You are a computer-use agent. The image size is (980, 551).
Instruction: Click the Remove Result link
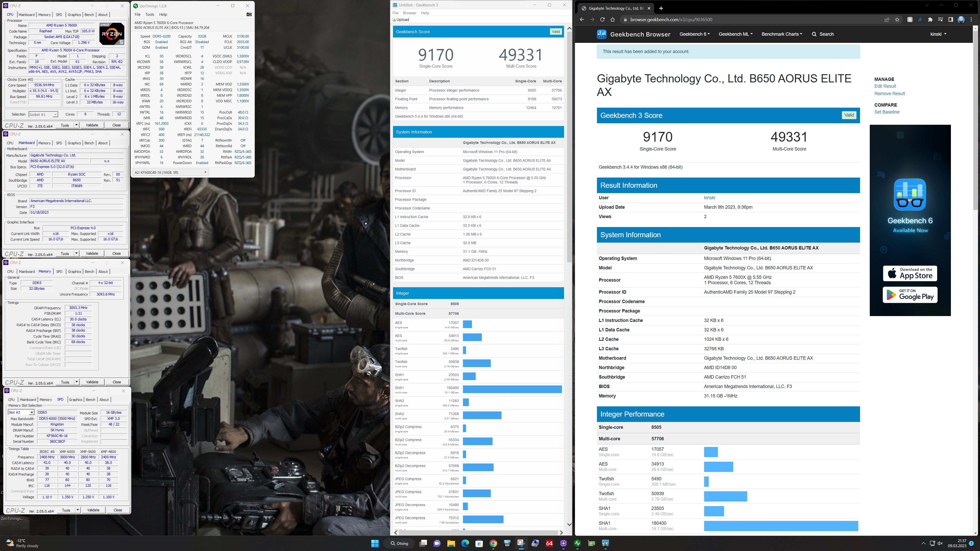coord(889,94)
